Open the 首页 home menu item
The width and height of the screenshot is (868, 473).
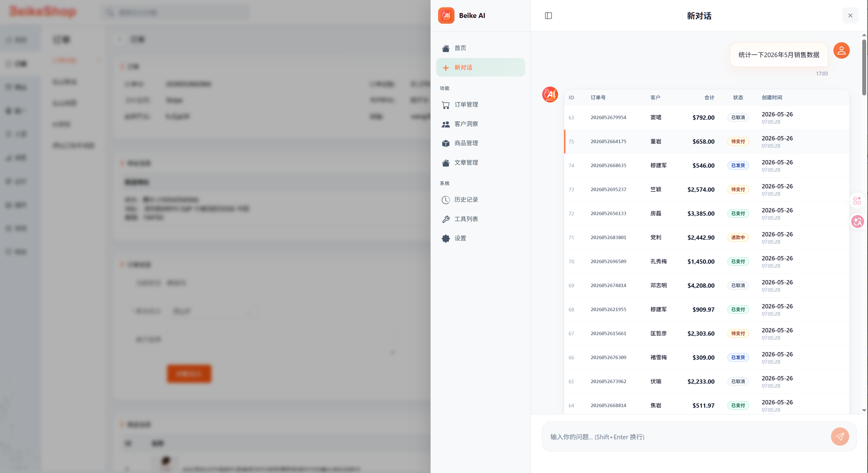coord(481,48)
